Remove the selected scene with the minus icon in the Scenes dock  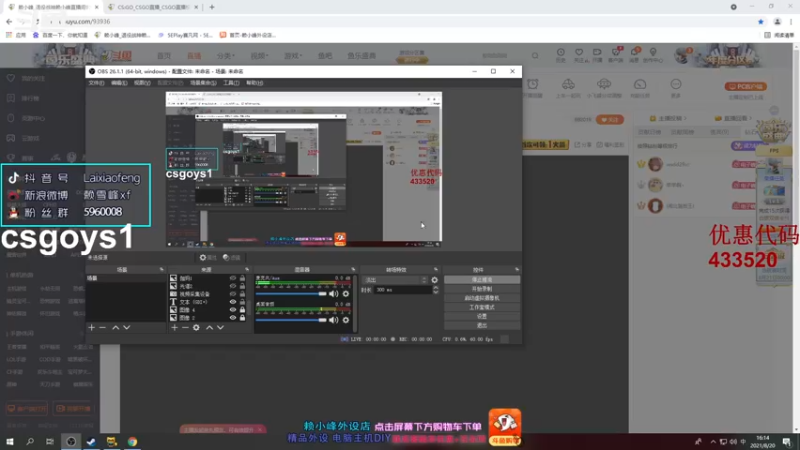point(103,328)
